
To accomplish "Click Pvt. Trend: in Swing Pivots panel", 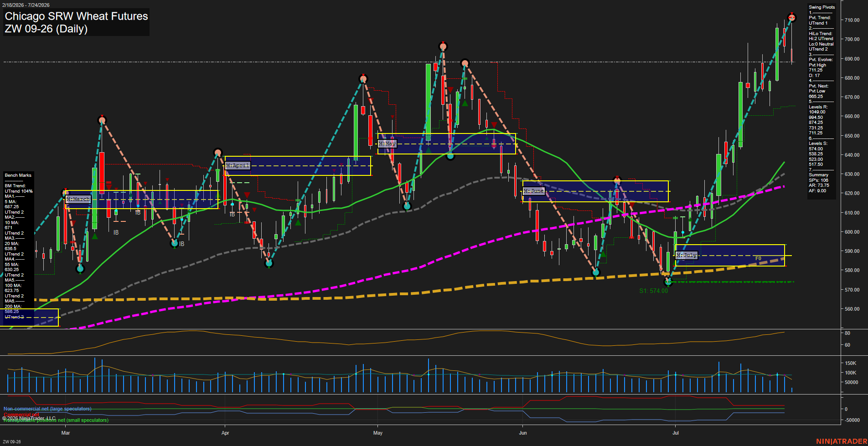I will click(820, 18).
